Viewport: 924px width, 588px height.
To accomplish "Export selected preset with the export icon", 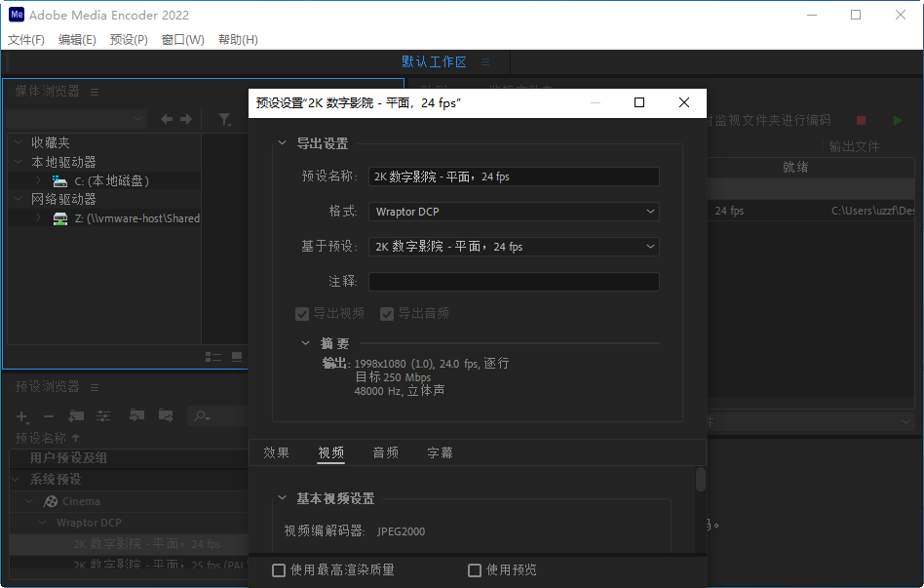I will pos(166,415).
